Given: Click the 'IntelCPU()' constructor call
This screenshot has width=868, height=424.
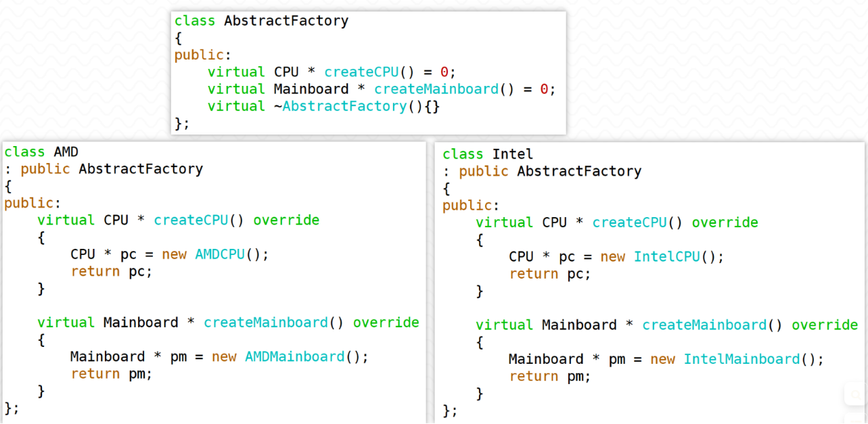Looking at the screenshot, I should tap(679, 257).
